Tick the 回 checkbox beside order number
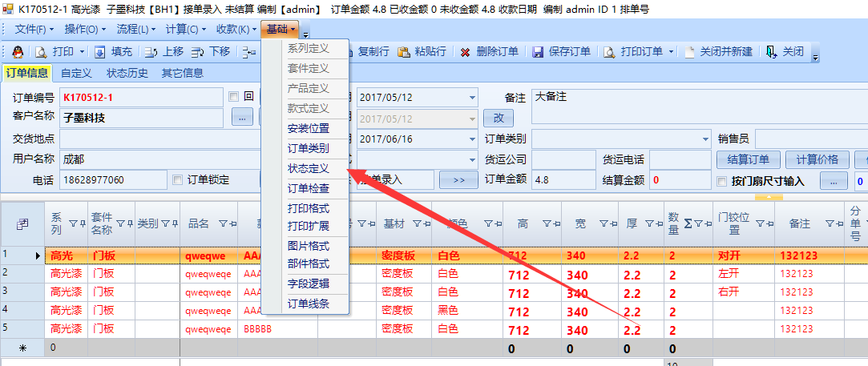This screenshot has height=366, width=868. click(234, 97)
